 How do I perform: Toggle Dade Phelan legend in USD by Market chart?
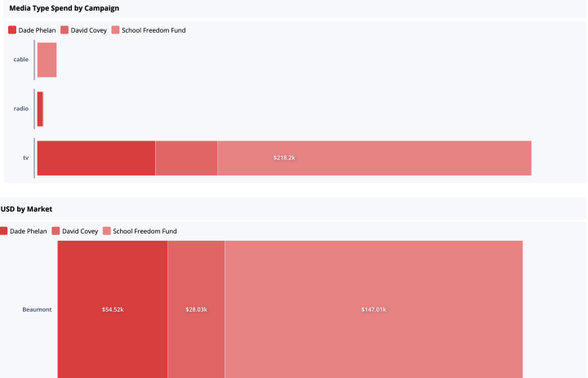click(x=23, y=231)
